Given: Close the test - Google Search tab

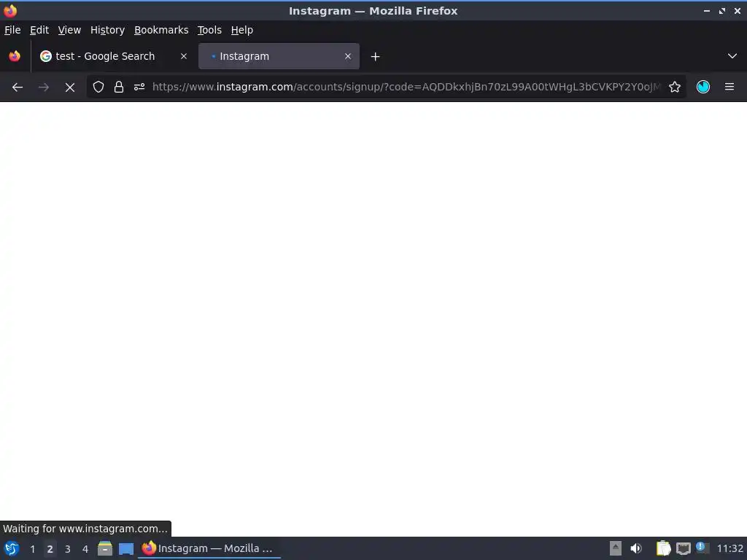Looking at the screenshot, I should [x=184, y=56].
